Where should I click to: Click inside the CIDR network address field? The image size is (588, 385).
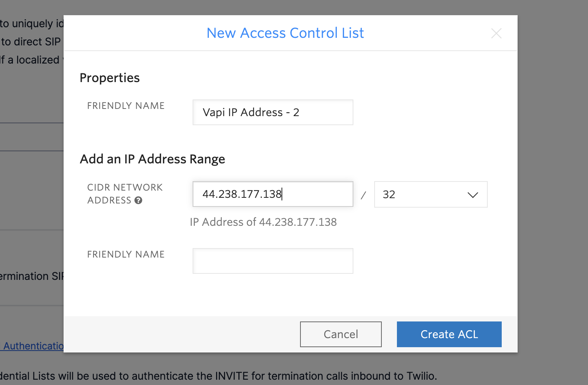click(x=272, y=194)
